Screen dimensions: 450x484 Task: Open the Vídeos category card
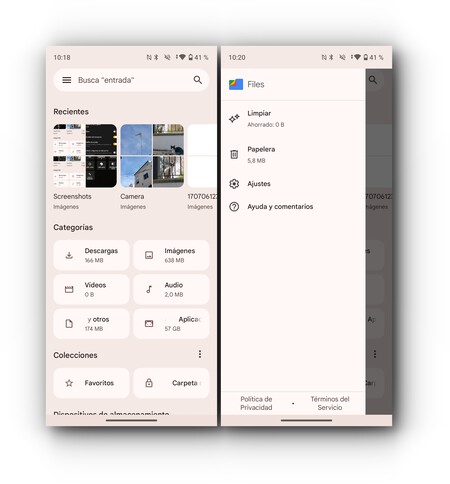point(91,289)
